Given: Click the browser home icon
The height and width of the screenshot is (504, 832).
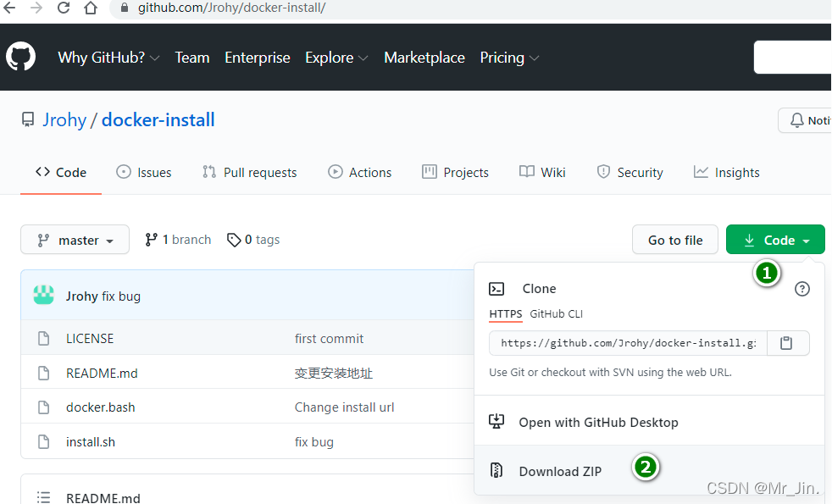Looking at the screenshot, I should coord(91,8).
